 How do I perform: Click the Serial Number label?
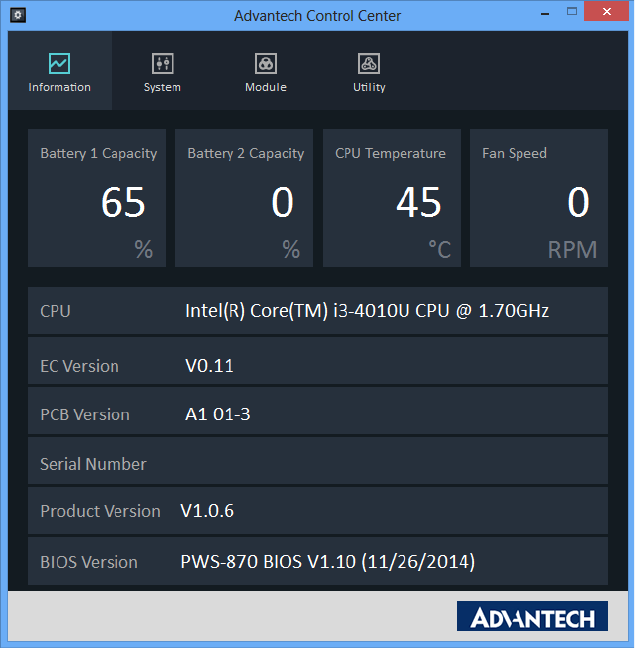click(93, 464)
